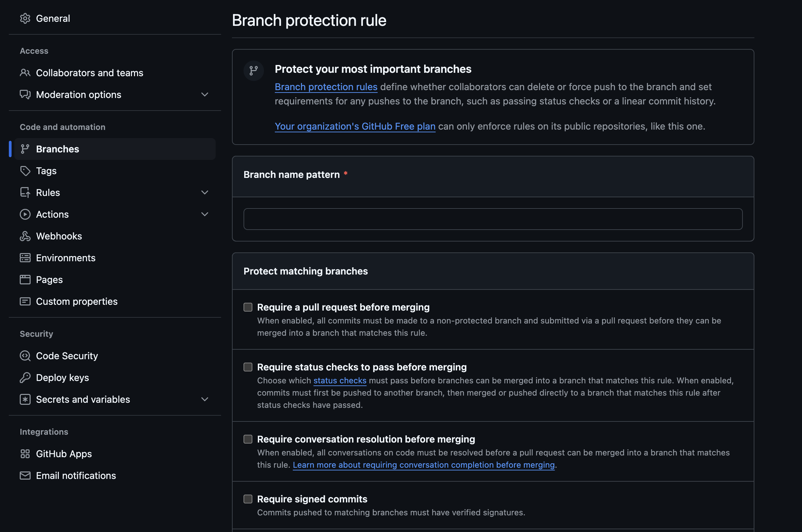Image resolution: width=802 pixels, height=532 pixels.
Task: Check Require status checks to pass
Action: pyautogui.click(x=248, y=367)
